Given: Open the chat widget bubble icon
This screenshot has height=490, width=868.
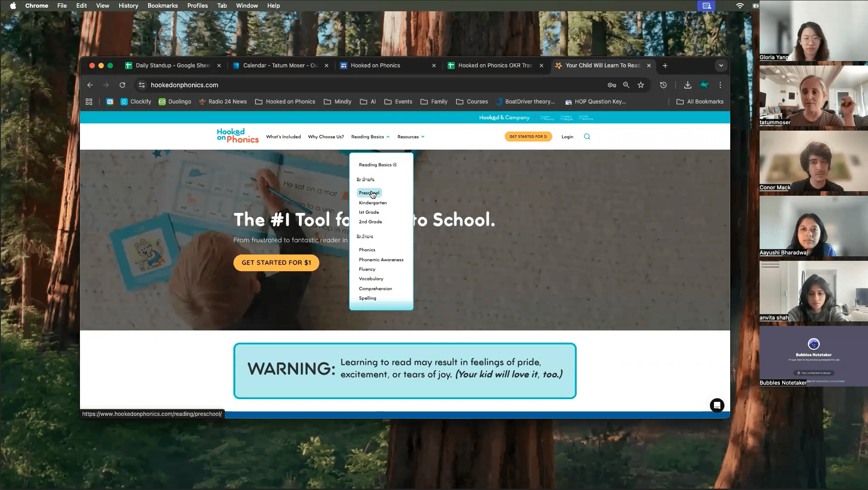Looking at the screenshot, I should point(717,405).
